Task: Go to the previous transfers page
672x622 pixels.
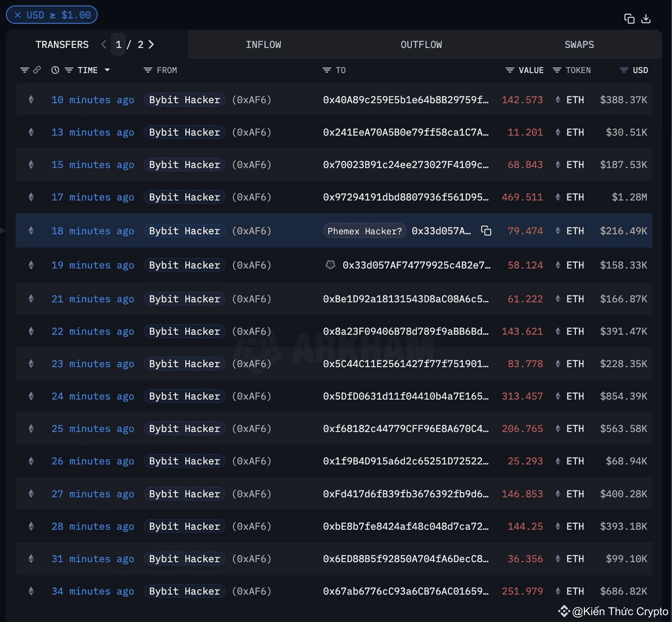Action: [104, 44]
